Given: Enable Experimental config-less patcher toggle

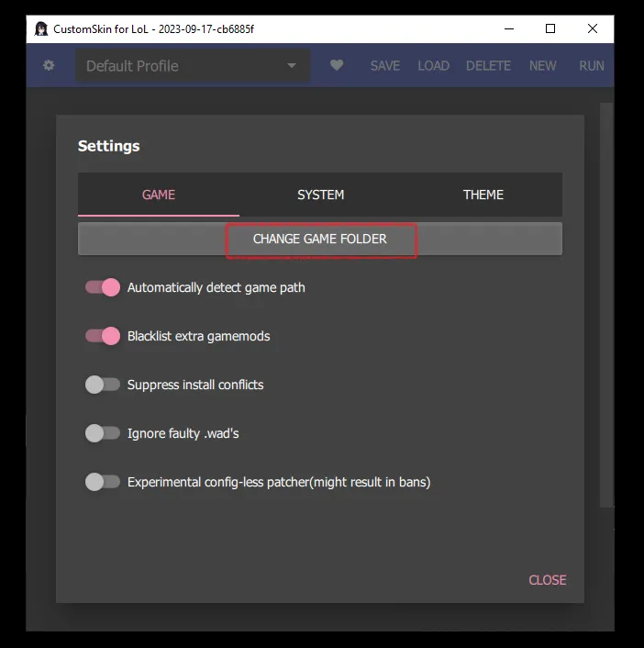Looking at the screenshot, I should [103, 482].
